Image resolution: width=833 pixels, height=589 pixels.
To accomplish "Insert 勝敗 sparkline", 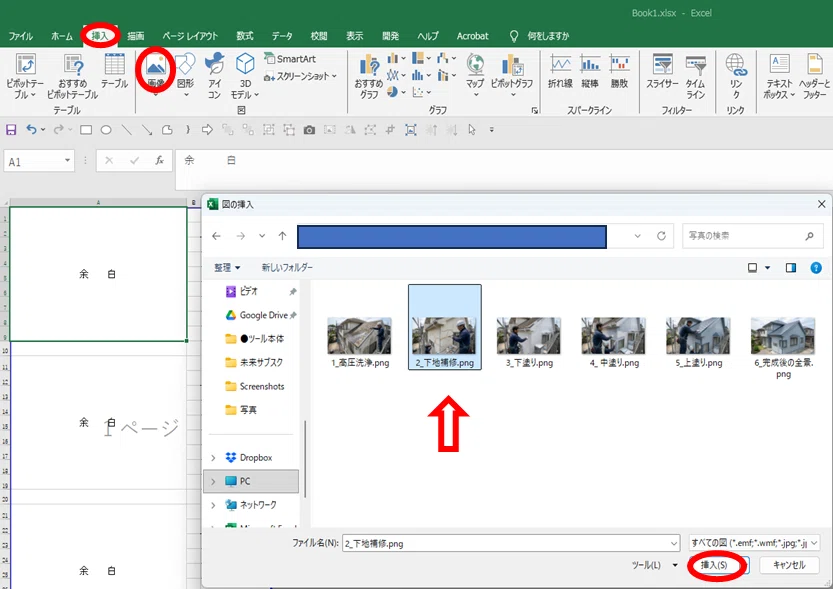I will point(619,71).
